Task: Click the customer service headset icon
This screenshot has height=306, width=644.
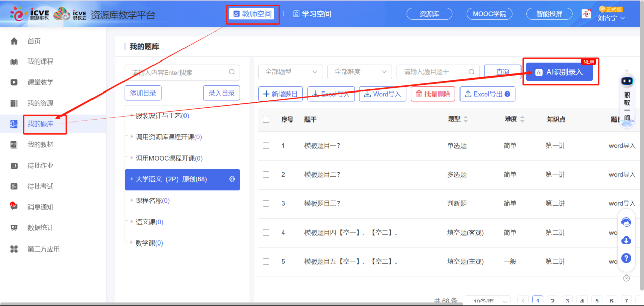Action: tap(626, 222)
